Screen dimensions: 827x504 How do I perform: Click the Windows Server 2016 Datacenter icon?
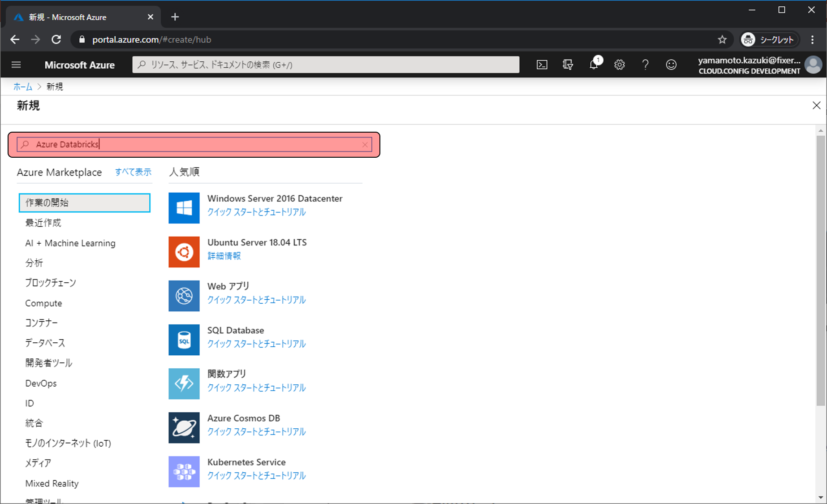click(x=184, y=208)
